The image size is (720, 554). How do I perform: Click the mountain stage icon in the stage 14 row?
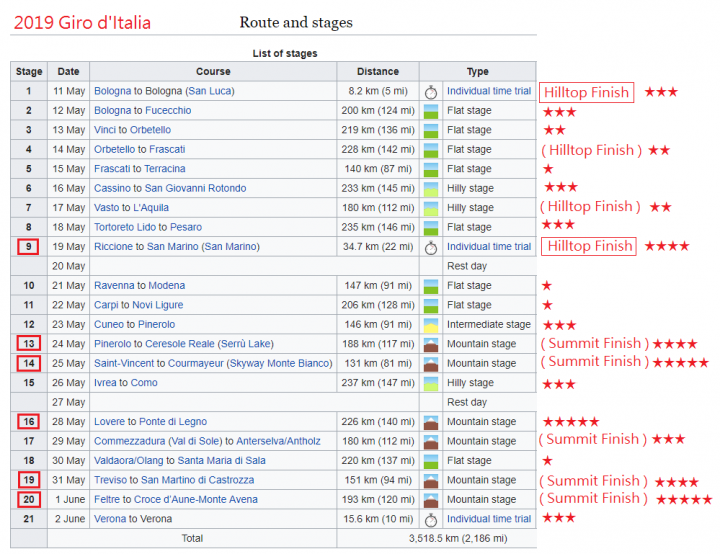pyautogui.click(x=431, y=364)
